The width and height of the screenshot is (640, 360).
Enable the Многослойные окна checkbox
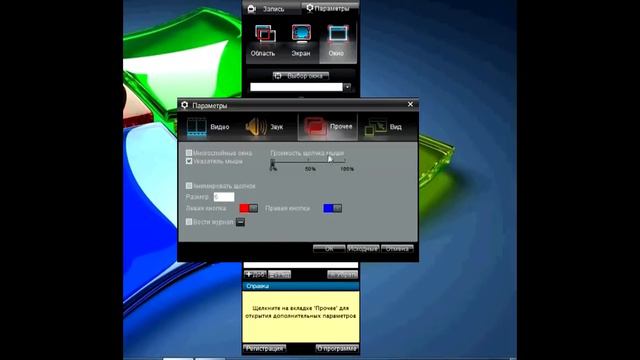(x=189, y=153)
